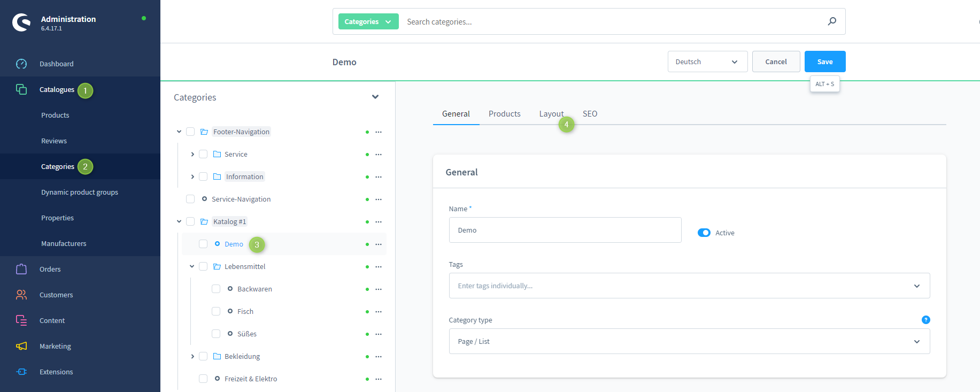Image resolution: width=980 pixels, height=392 pixels.
Task: Open the three-dot menu for Service
Action: tap(379, 155)
